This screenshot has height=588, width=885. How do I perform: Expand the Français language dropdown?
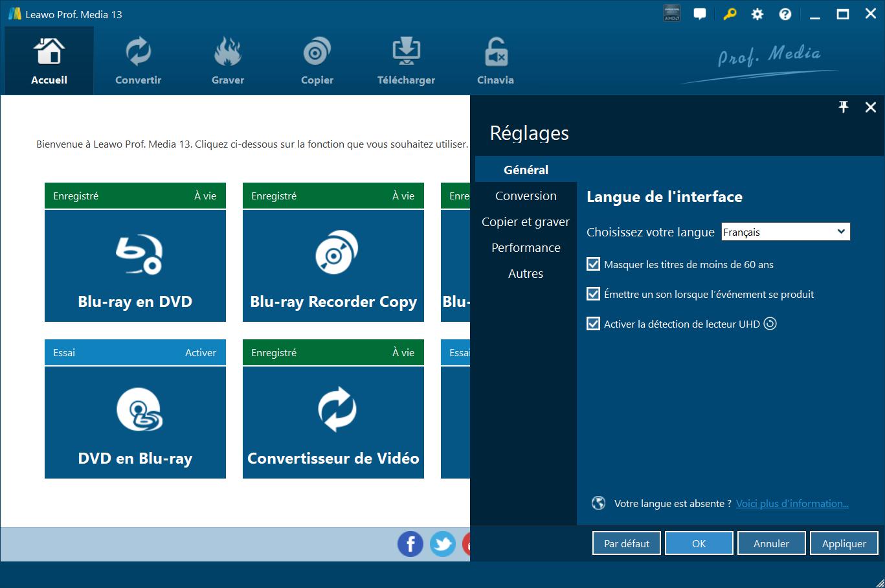pos(785,232)
